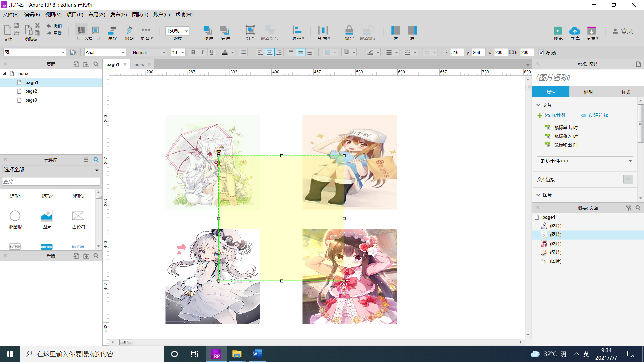
Task: Align text right
Action: coord(279,52)
